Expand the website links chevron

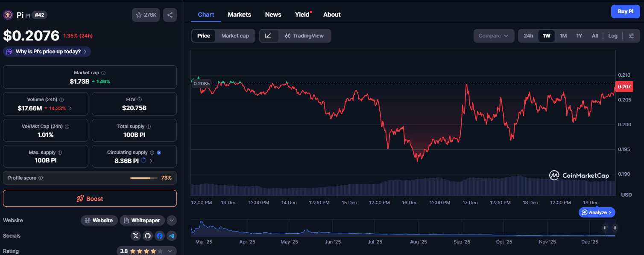point(171,220)
